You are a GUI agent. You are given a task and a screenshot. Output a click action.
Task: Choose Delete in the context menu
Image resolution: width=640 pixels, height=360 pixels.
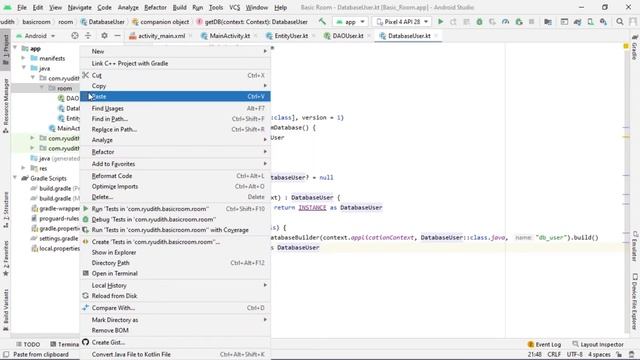pos(175,197)
